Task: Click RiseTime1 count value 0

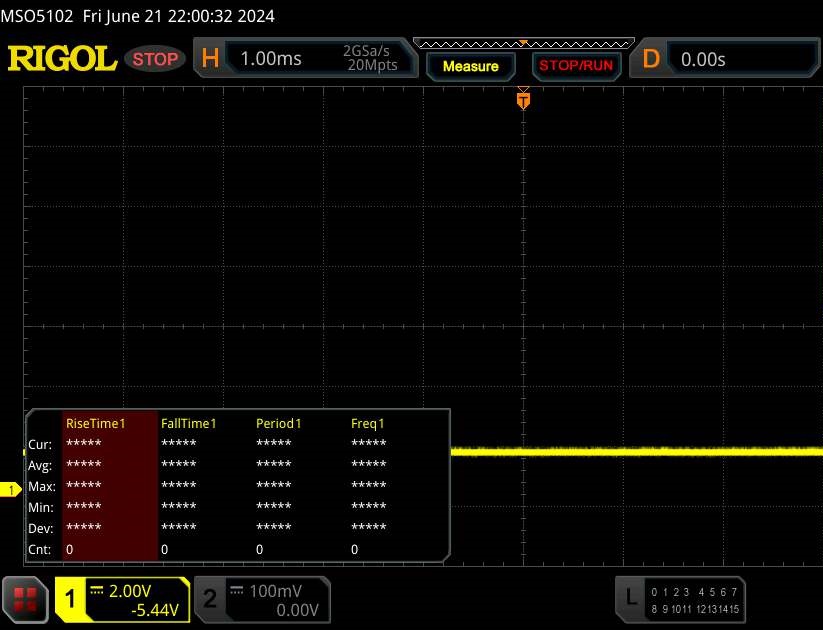Action: click(70, 550)
